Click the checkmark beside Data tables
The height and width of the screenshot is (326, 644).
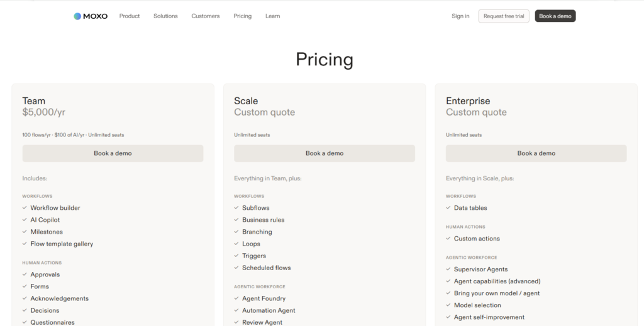click(448, 207)
